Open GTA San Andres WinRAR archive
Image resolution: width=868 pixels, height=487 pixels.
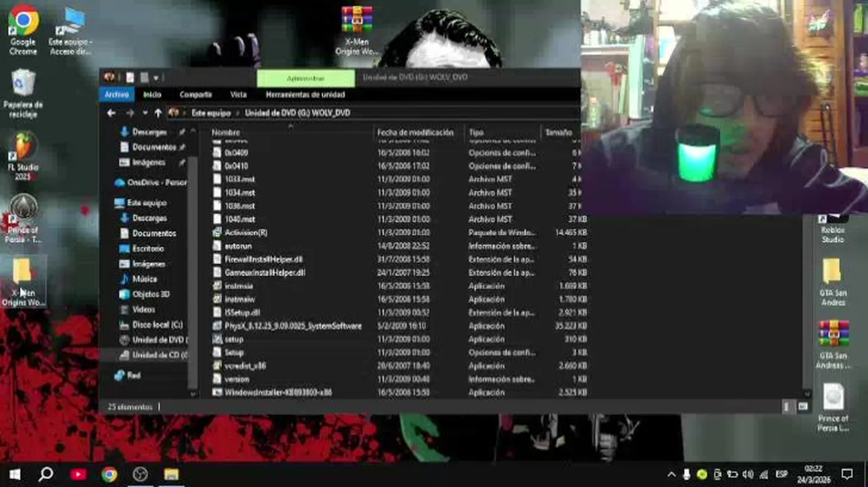pyautogui.click(x=833, y=344)
